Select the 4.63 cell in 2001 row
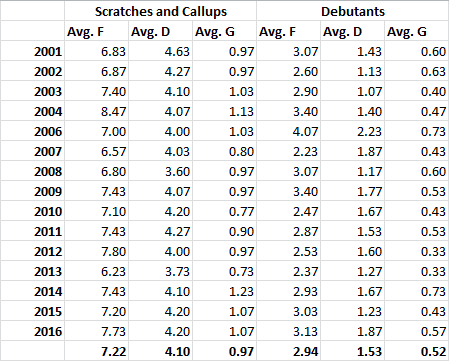449x361 pixels. [160, 51]
